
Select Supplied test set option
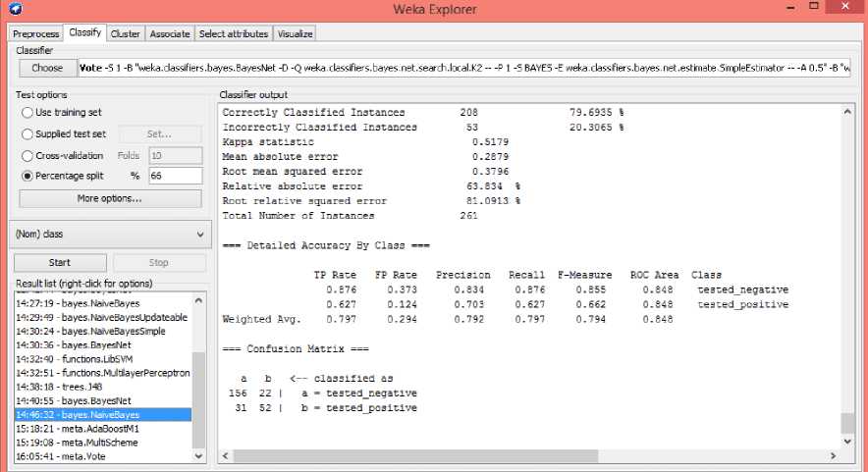[64, 133]
